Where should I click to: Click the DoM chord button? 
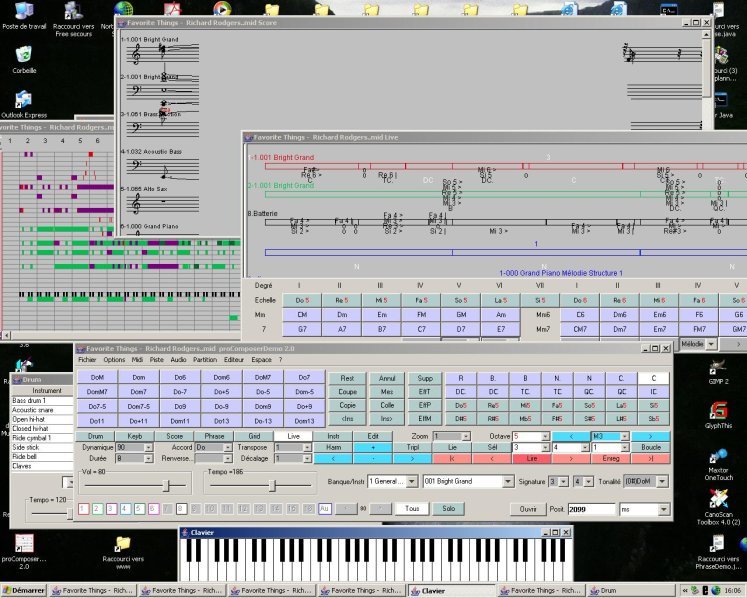97,377
